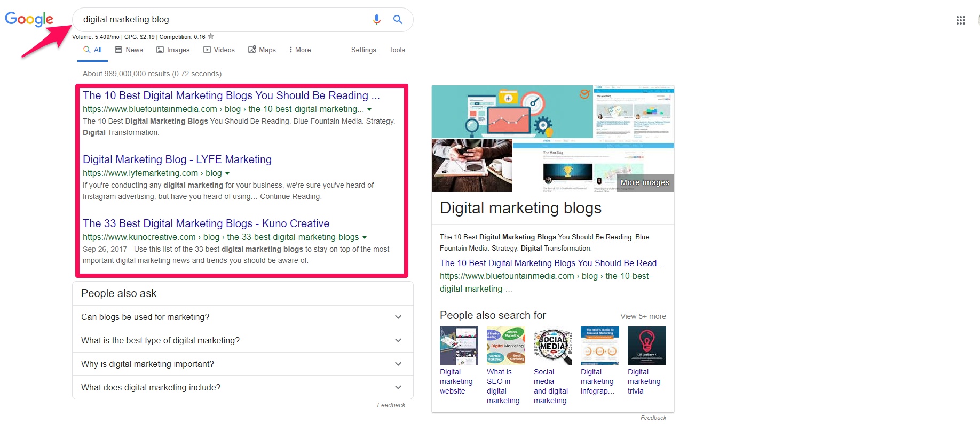Open Digital Marketing Blog - LYFE Marketing result
980x424 pixels.
click(177, 159)
